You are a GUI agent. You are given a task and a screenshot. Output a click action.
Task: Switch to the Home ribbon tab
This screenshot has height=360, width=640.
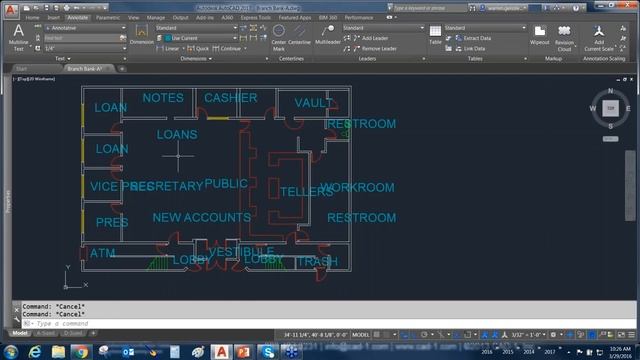(x=32, y=18)
